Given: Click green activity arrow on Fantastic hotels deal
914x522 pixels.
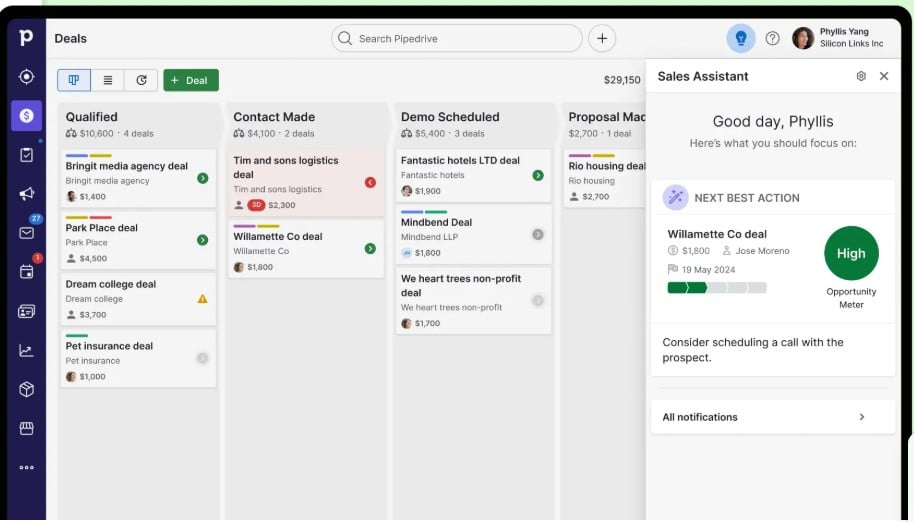Looking at the screenshot, I should [538, 175].
